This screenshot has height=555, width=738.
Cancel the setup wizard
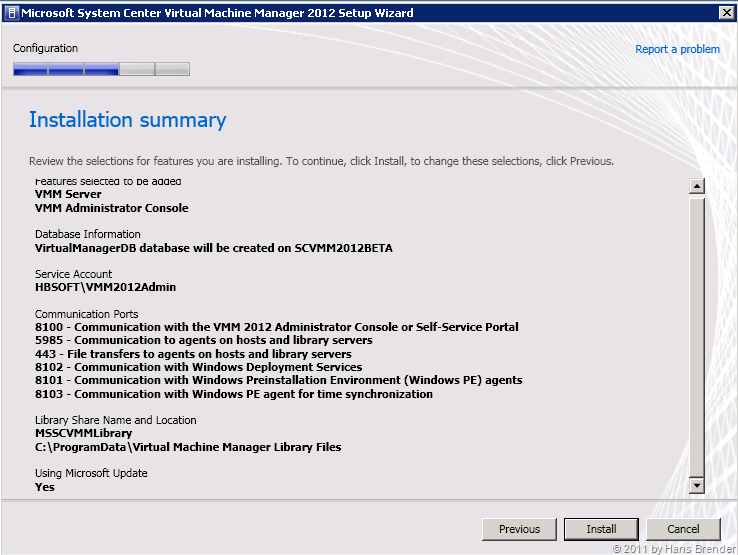pyautogui.click(x=683, y=529)
